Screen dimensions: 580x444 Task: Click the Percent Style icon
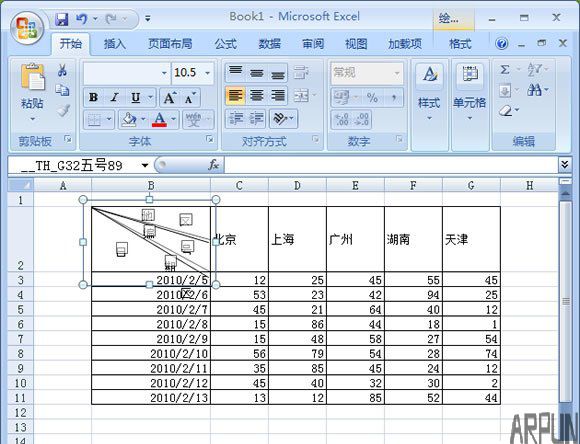pos(372,98)
